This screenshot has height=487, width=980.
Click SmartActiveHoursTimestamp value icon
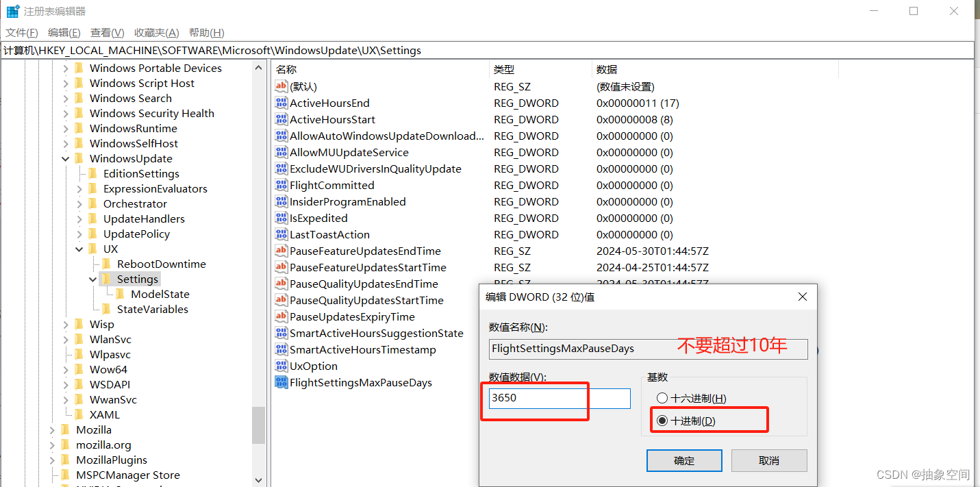pos(281,349)
